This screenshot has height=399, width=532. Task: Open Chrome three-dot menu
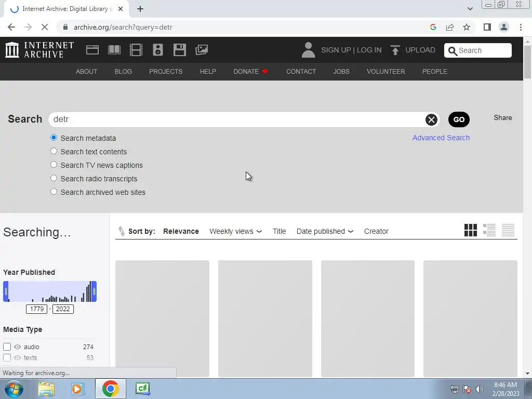pyautogui.click(x=521, y=27)
